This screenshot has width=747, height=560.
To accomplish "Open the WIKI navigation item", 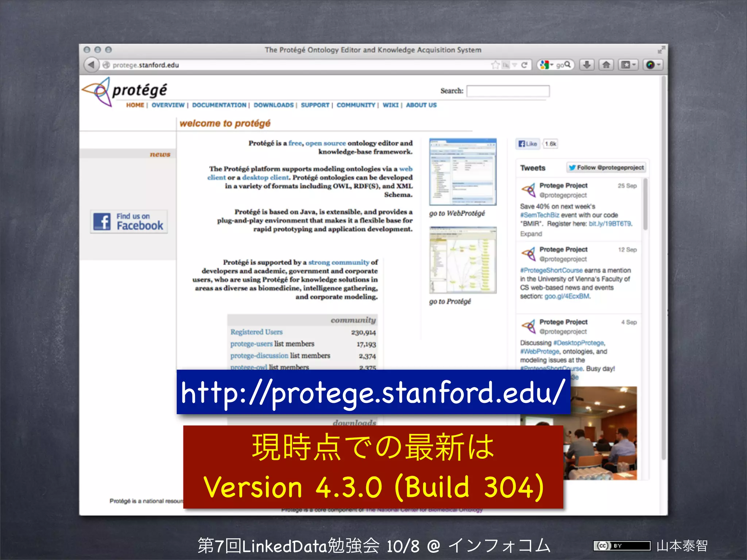I will coord(390,105).
